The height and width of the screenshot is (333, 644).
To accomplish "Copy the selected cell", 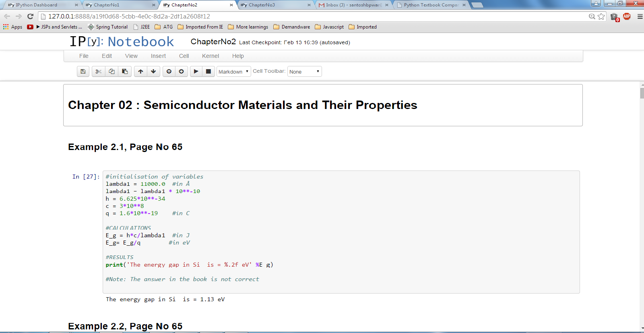I will pyautogui.click(x=111, y=72).
